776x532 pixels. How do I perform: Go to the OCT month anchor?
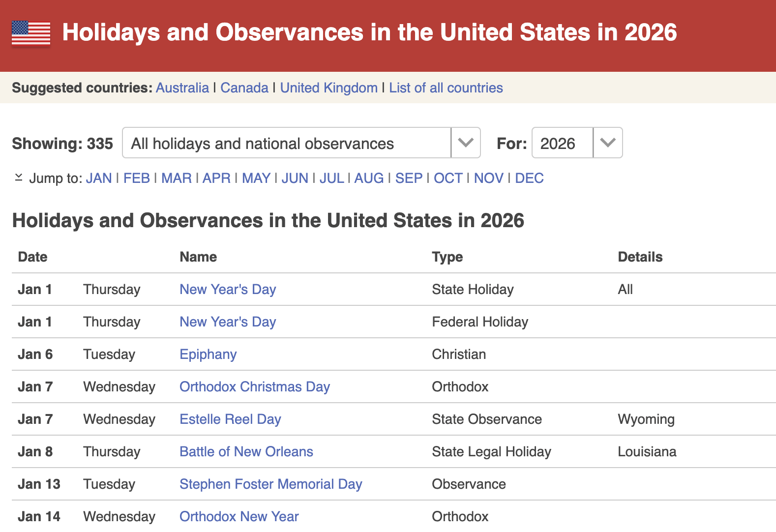pyautogui.click(x=448, y=178)
